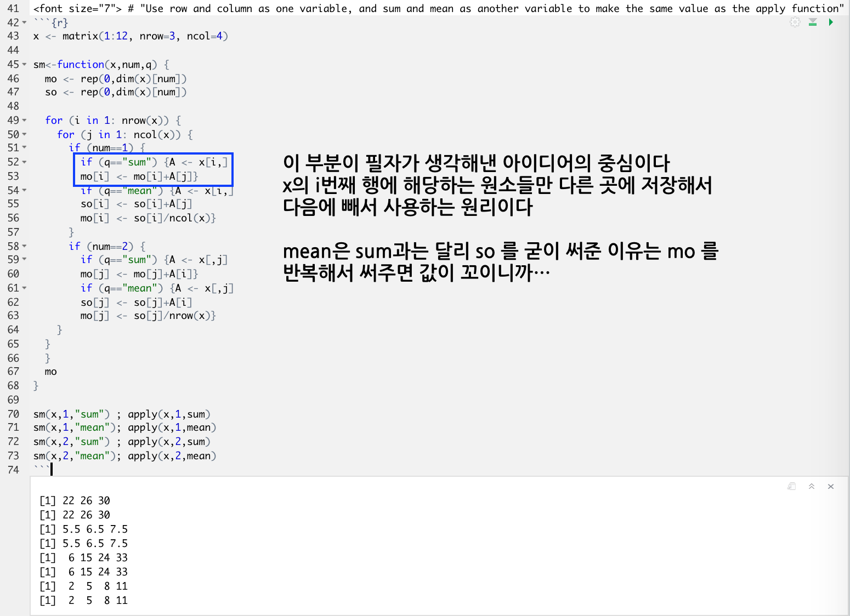Place cursor in the ```{r} chunk header
Image resolution: width=850 pixels, height=616 pixels.
point(51,22)
